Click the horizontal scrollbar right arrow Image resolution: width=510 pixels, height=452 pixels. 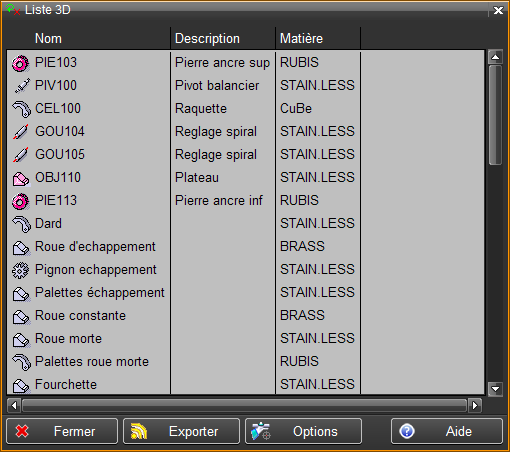click(475, 406)
